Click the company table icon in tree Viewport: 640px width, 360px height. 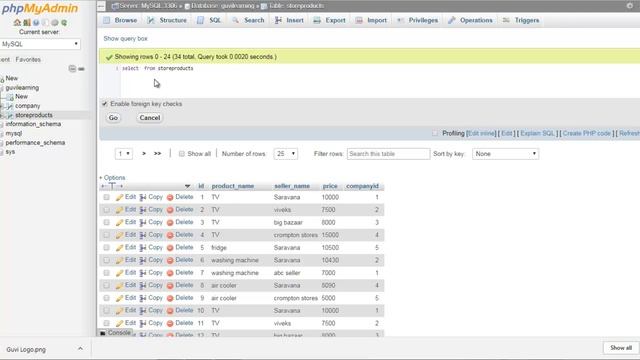pos(10,106)
